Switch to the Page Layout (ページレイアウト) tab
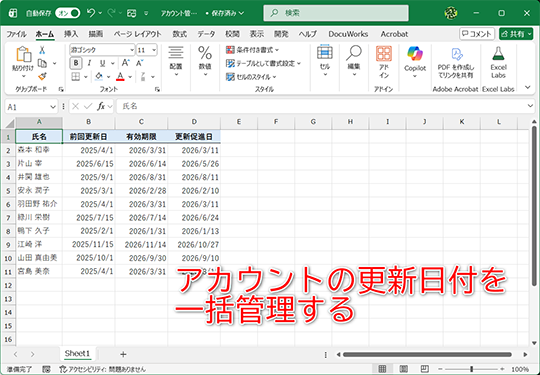This screenshot has width=540, height=375. click(137, 34)
